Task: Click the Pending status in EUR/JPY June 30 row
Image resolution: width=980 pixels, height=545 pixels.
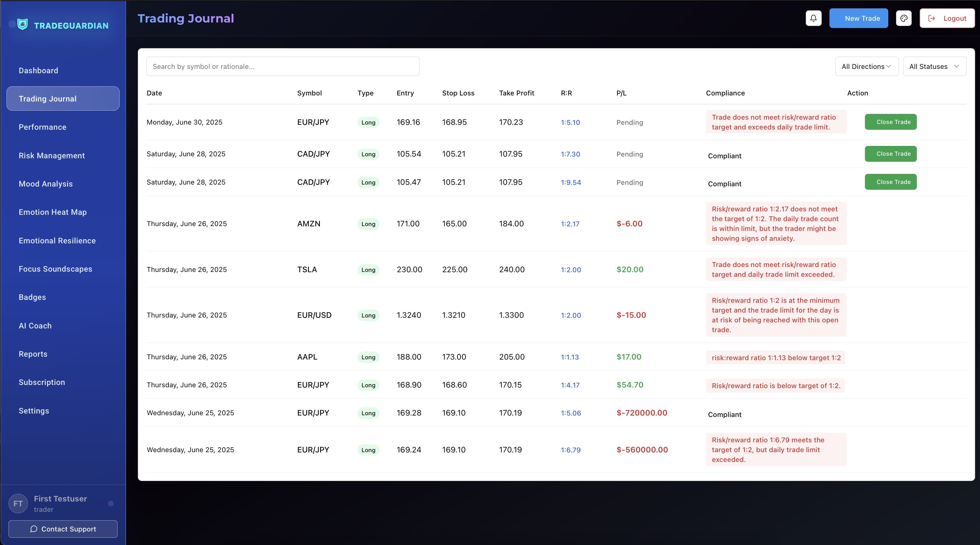Action: [x=630, y=123]
